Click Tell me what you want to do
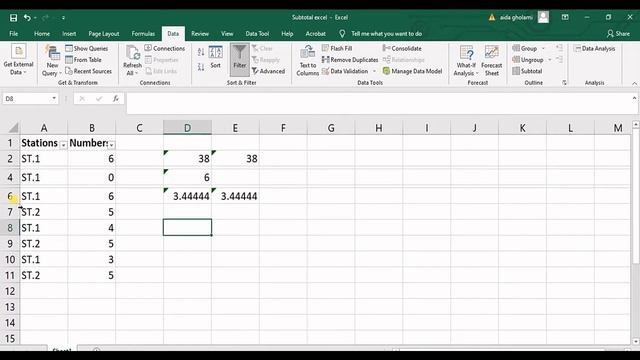 tap(386, 34)
